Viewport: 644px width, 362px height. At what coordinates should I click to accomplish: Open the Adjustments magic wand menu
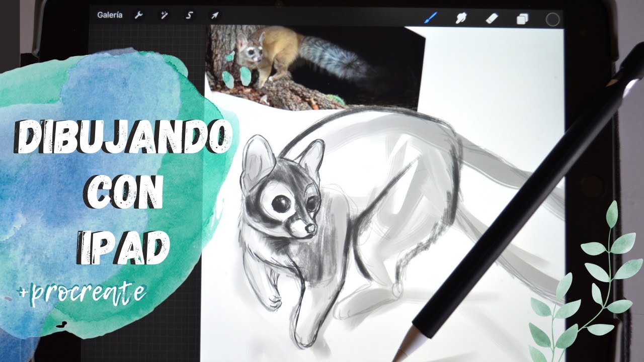(165, 15)
